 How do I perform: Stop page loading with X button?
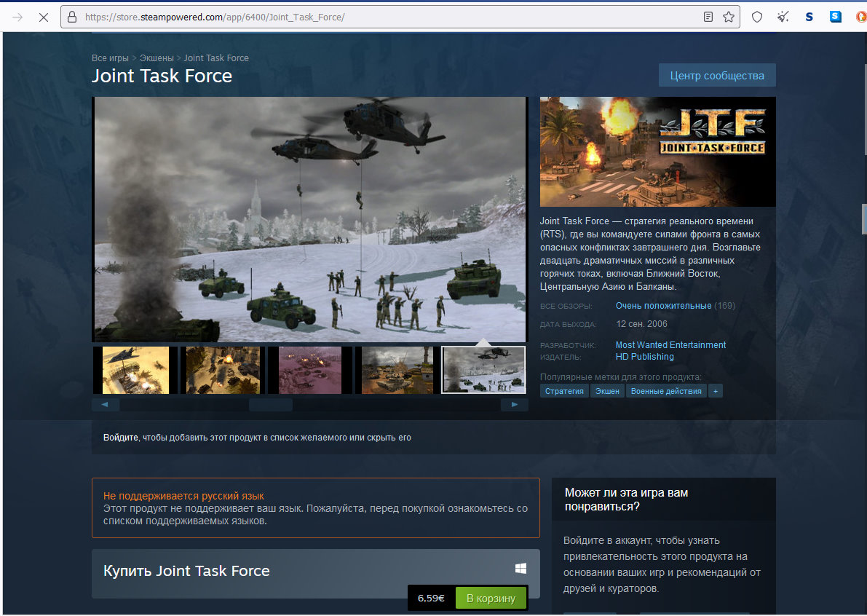click(x=44, y=17)
